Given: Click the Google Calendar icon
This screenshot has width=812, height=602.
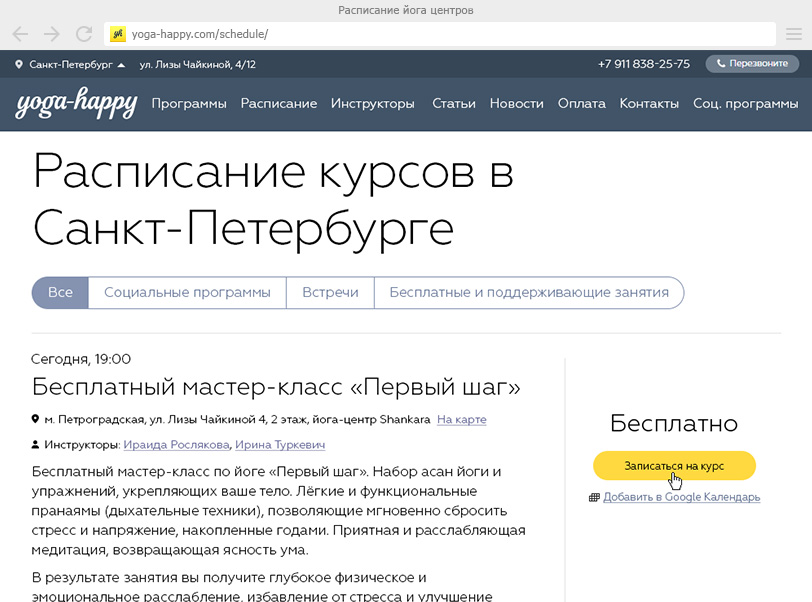Looking at the screenshot, I should point(594,497).
